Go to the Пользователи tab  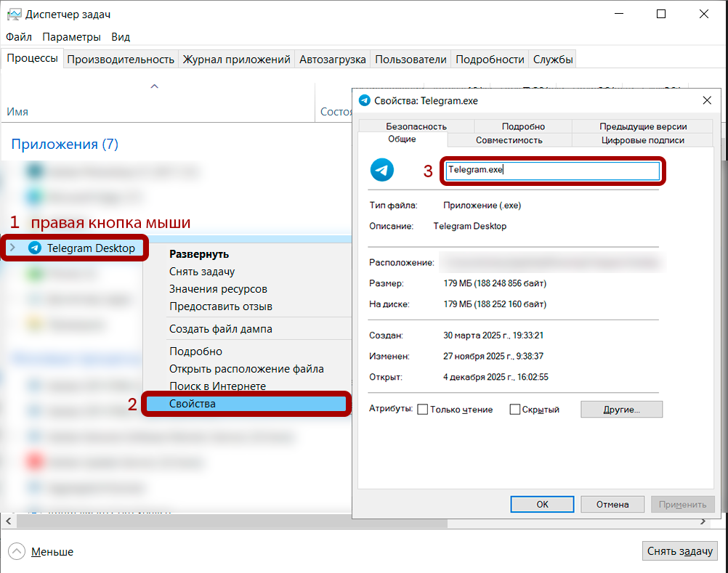click(x=410, y=60)
